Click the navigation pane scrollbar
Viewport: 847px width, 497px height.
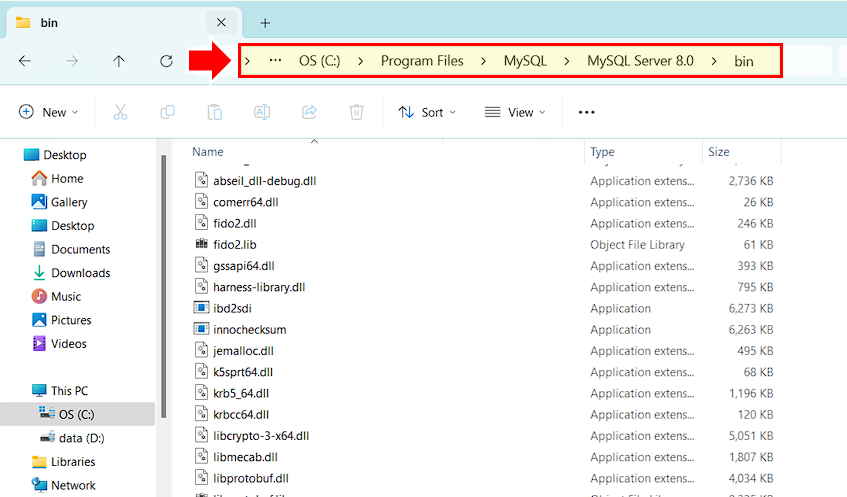(x=163, y=286)
